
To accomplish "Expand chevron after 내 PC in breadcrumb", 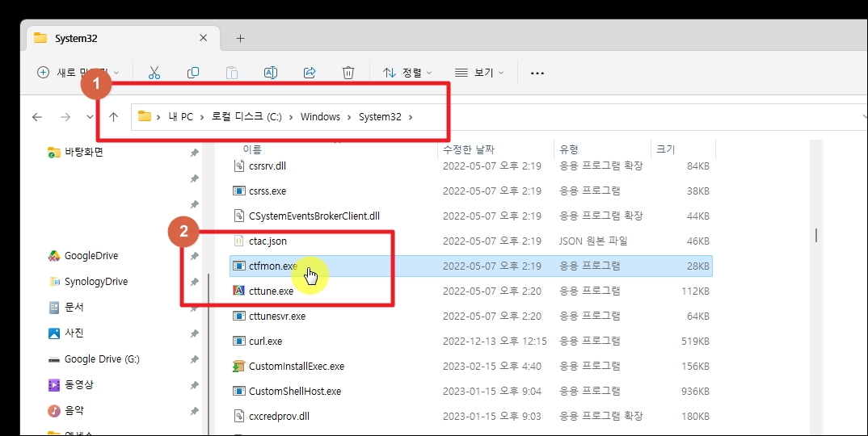I will click(202, 117).
